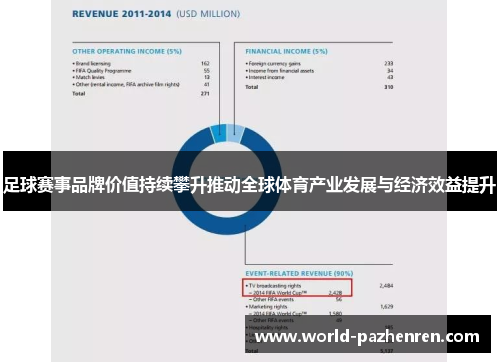Screen dimensions: 500x362
Task: Click the value 2,428 in the highlighted row
Action: tap(335, 293)
